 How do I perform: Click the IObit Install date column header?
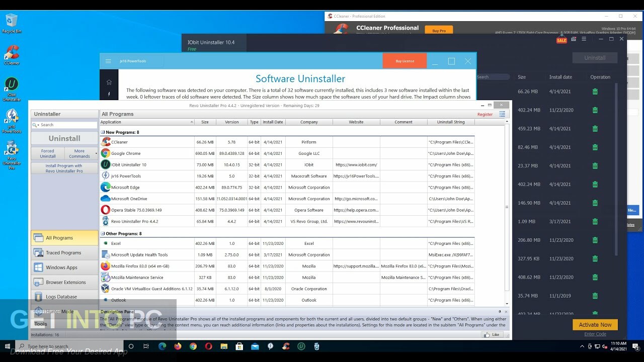[x=560, y=77]
